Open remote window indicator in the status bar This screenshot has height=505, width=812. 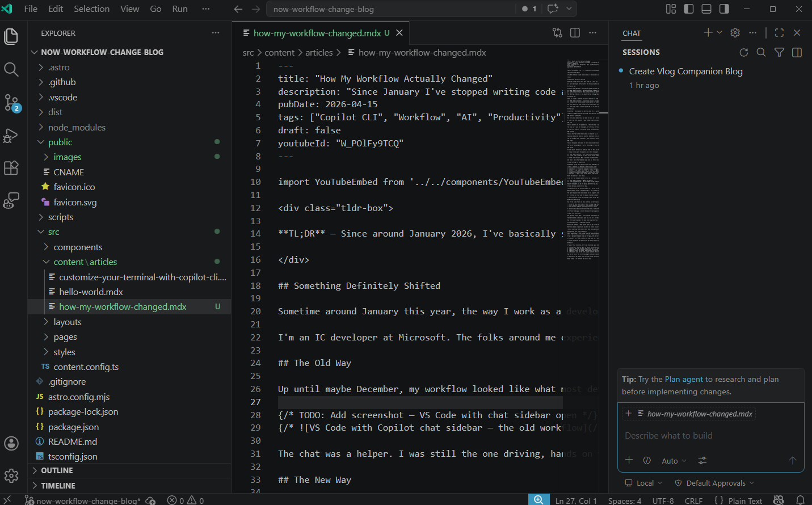[x=7, y=500]
